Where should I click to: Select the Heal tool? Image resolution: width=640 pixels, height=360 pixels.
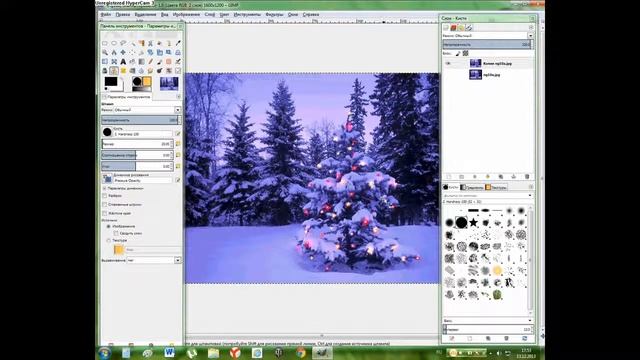pos(123,71)
